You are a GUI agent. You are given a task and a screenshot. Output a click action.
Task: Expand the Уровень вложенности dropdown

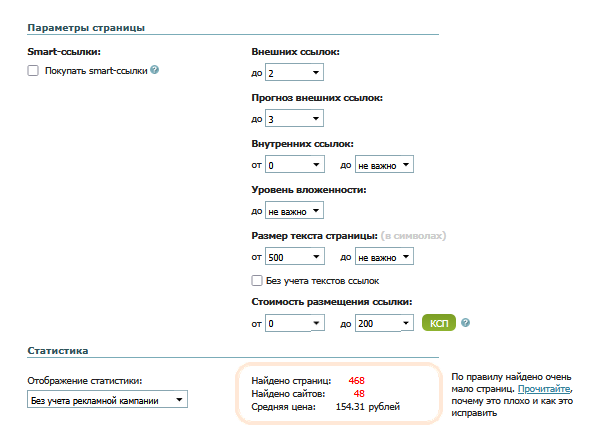pos(294,211)
